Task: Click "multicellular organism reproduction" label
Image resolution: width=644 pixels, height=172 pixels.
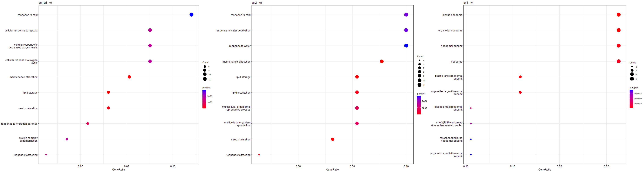Action: (237, 124)
